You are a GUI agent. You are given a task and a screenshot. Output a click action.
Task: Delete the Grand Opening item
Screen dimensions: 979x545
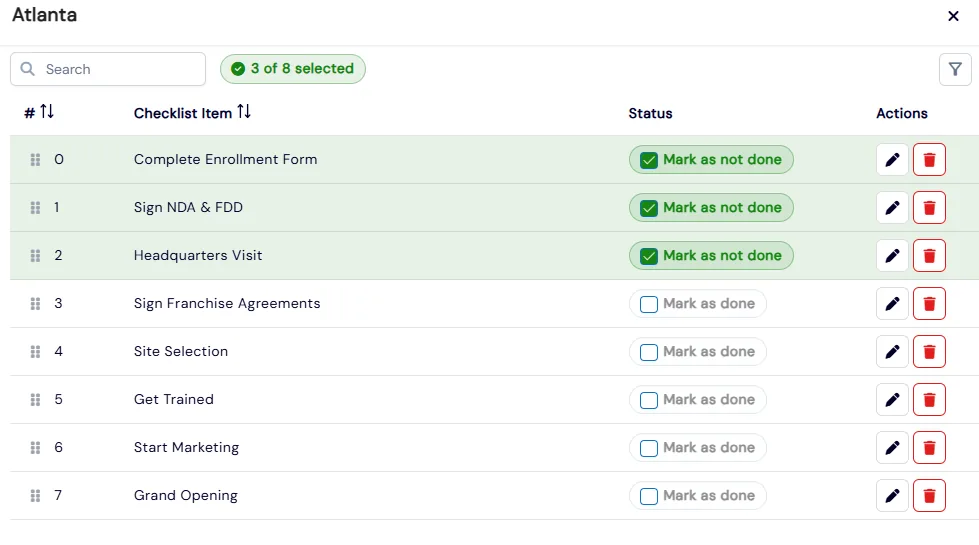click(x=929, y=496)
